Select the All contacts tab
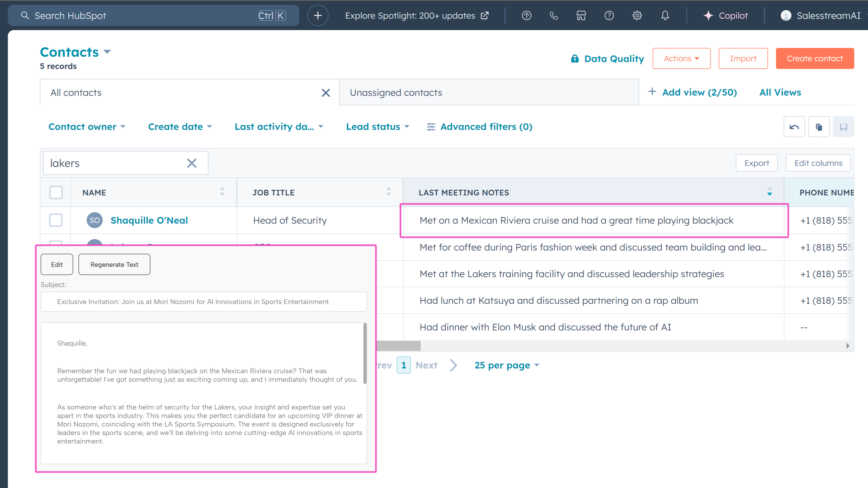868x488 pixels. (76, 93)
